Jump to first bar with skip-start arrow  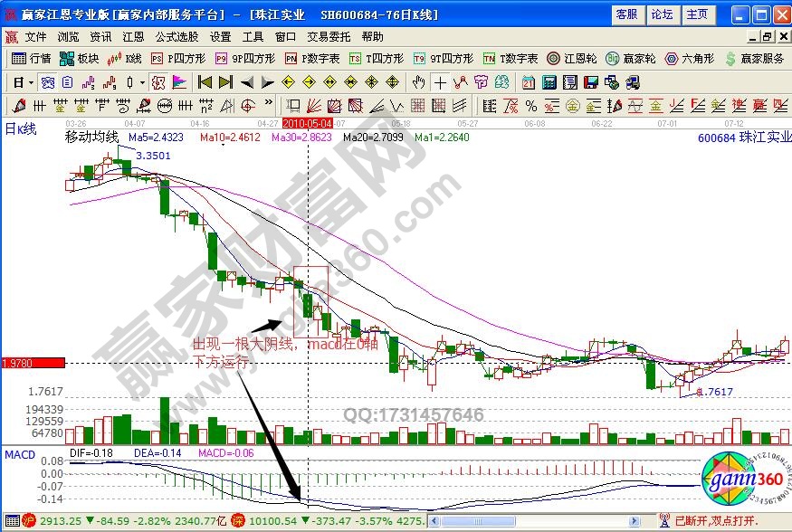[x=205, y=81]
